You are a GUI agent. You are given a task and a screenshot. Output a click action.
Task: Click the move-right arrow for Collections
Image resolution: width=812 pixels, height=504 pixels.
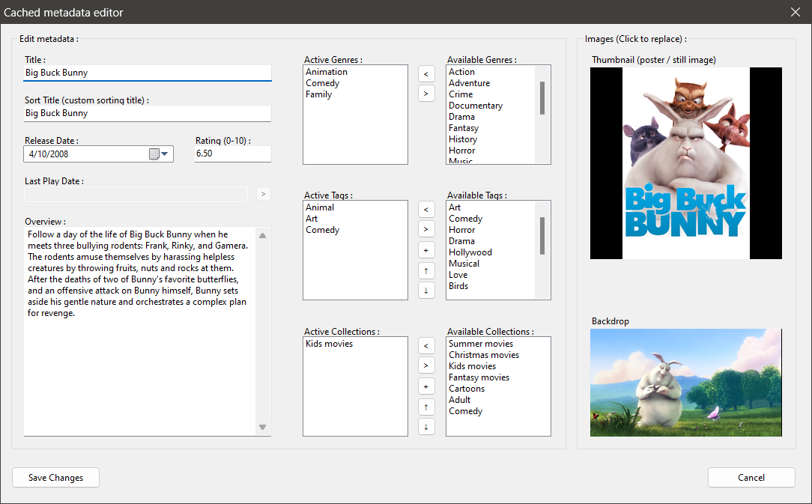pyautogui.click(x=426, y=365)
